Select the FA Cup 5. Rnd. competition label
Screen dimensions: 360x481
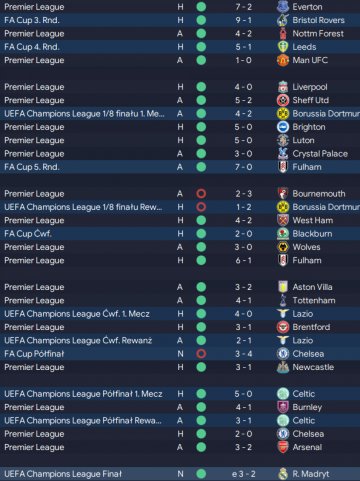[x=32, y=167]
